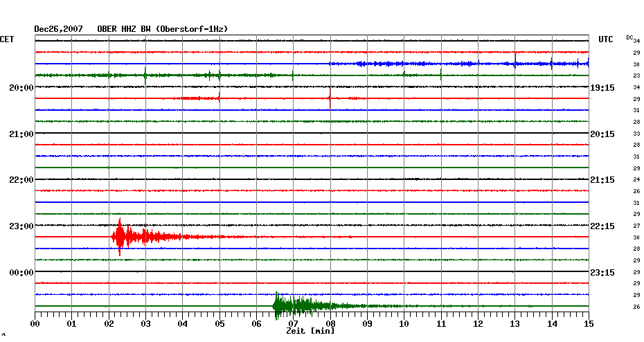Click minute-axis tick label 04
644x342 pixels.
[183, 324]
